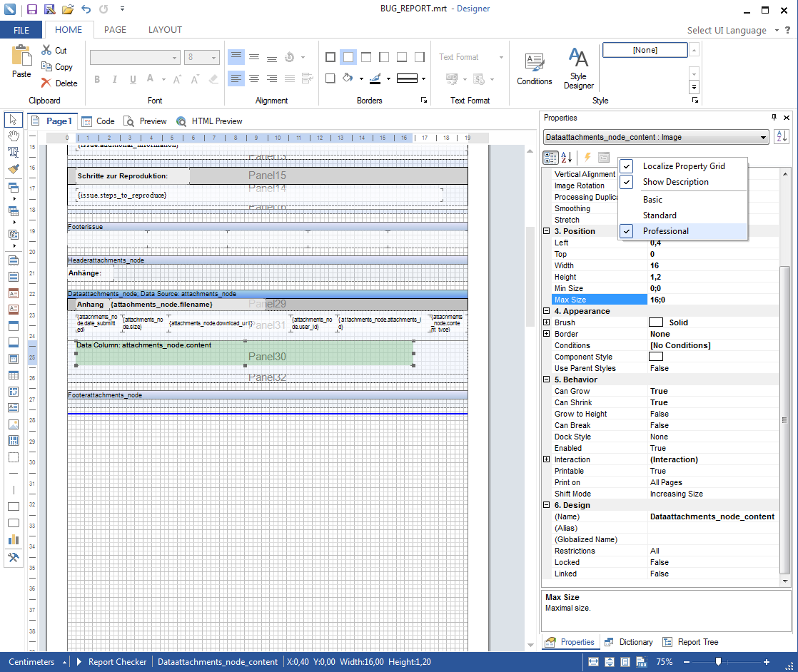Click the Brush Solid color swatch
The image size is (798, 672).
coord(656,322)
